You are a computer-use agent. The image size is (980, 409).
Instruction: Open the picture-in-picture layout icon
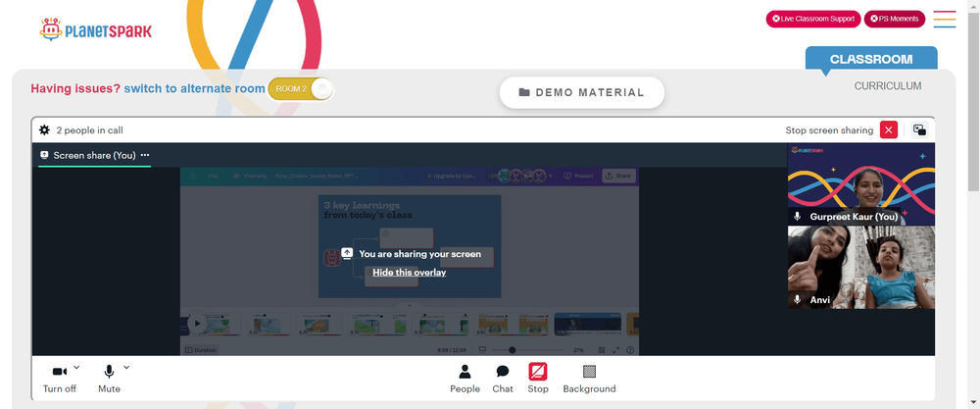(x=919, y=130)
